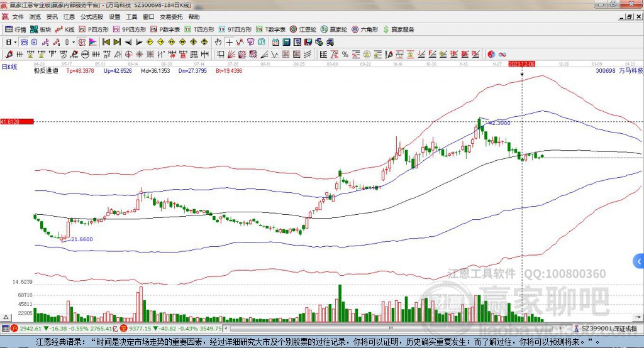Toggle the highlighted red indicator icon
The image size is (644, 348).
tap(82, 42)
